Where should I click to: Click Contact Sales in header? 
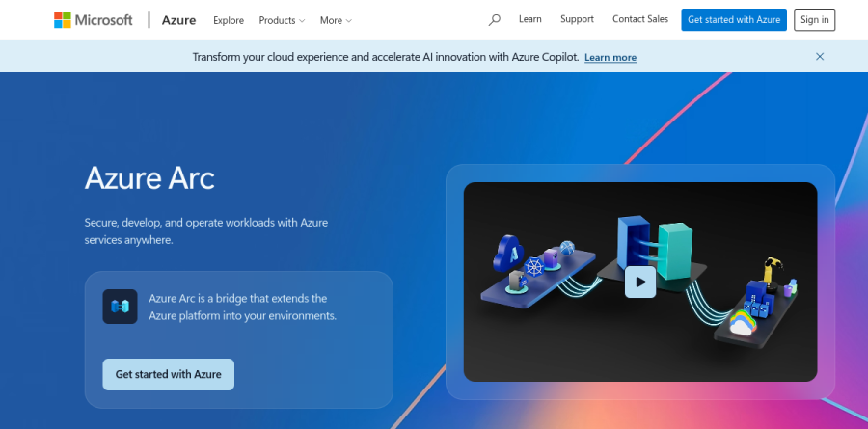[x=640, y=19]
